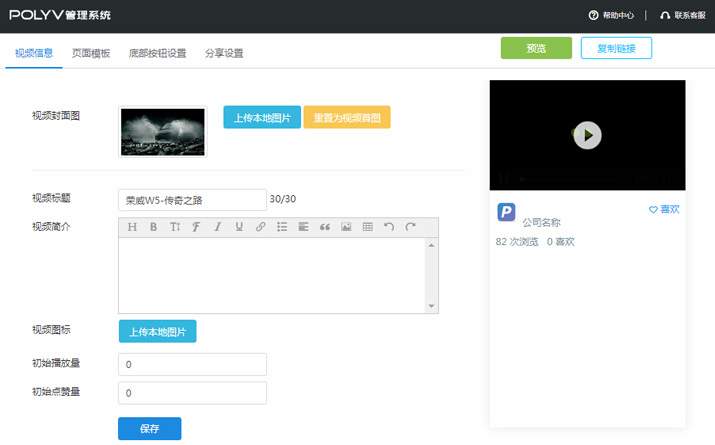Insert image using editor picture icon

346,227
